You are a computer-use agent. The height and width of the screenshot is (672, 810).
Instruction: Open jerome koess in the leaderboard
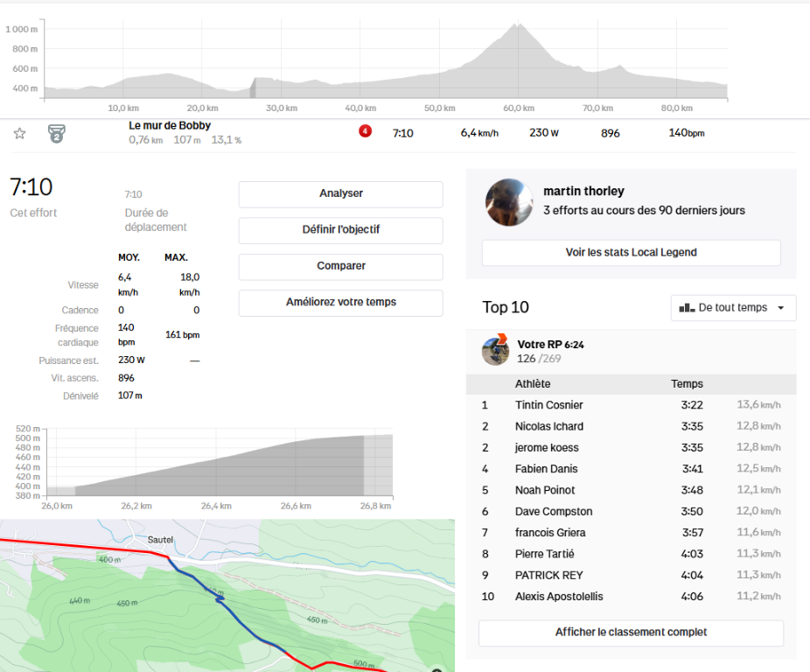(547, 448)
